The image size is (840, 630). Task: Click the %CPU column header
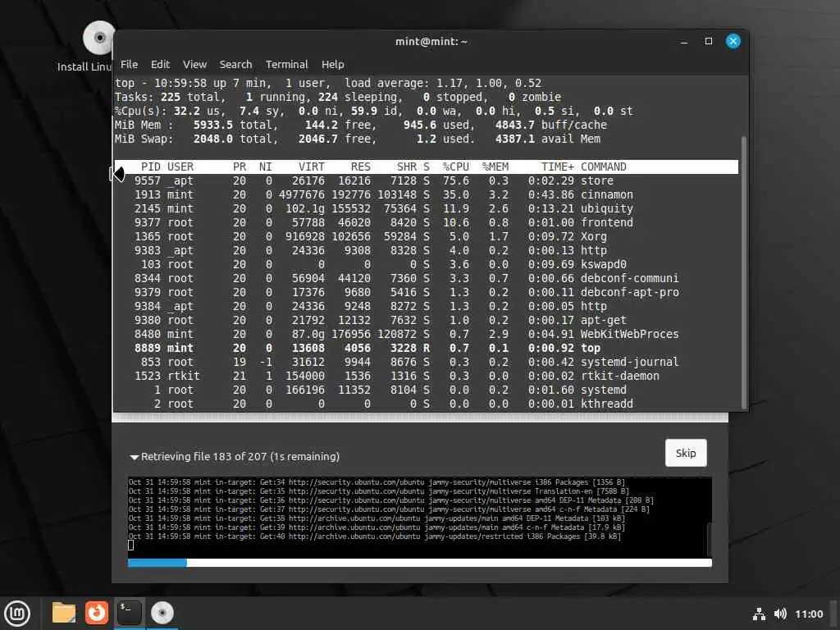[456, 167]
